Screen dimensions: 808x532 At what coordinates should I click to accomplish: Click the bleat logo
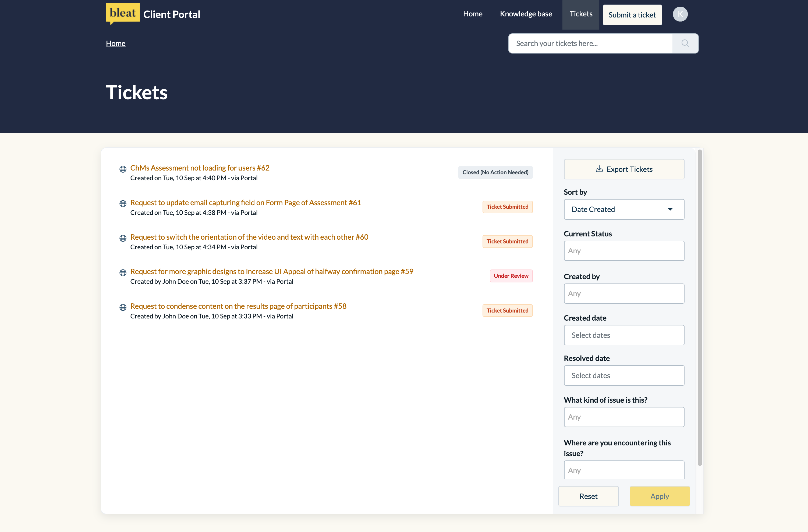coord(123,13)
